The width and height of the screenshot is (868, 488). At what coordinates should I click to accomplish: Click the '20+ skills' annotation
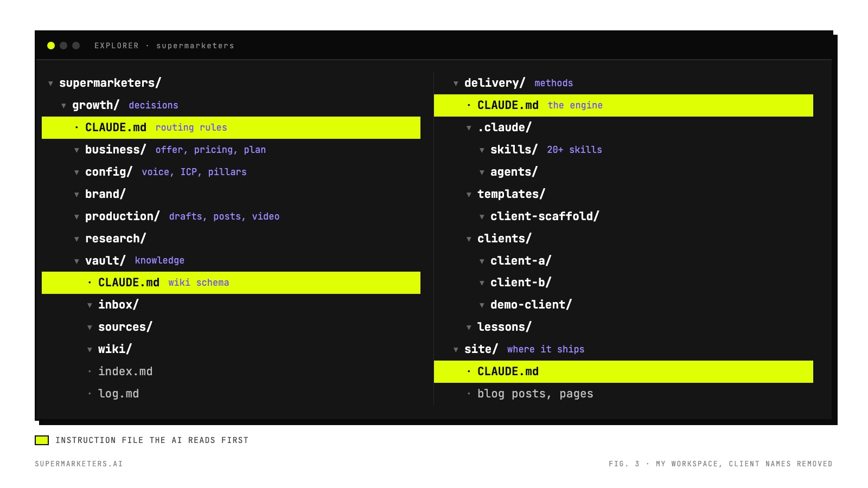pos(575,150)
